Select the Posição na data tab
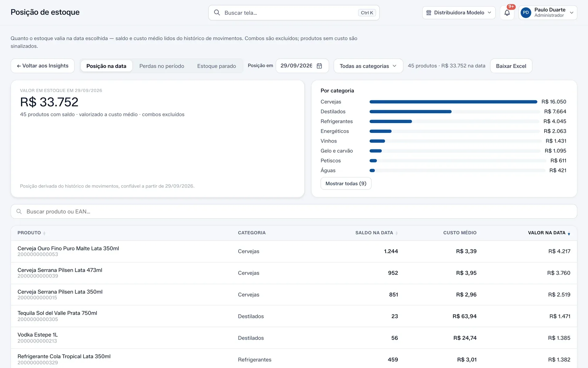This screenshot has width=588, height=368. pyautogui.click(x=106, y=66)
